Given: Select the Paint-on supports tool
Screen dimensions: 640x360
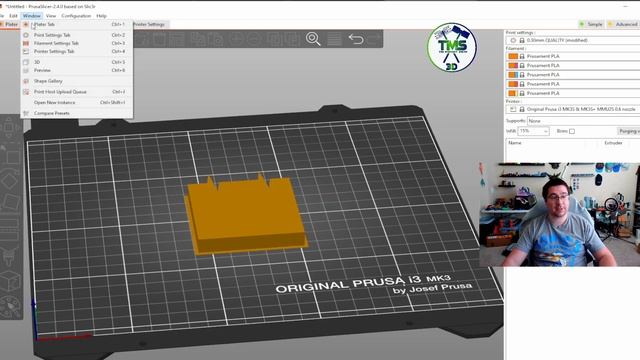Looking at the screenshot, I should click(x=9, y=256).
